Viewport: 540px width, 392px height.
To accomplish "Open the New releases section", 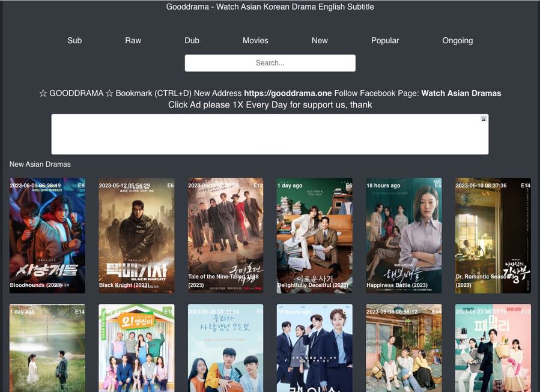I will (319, 40).
